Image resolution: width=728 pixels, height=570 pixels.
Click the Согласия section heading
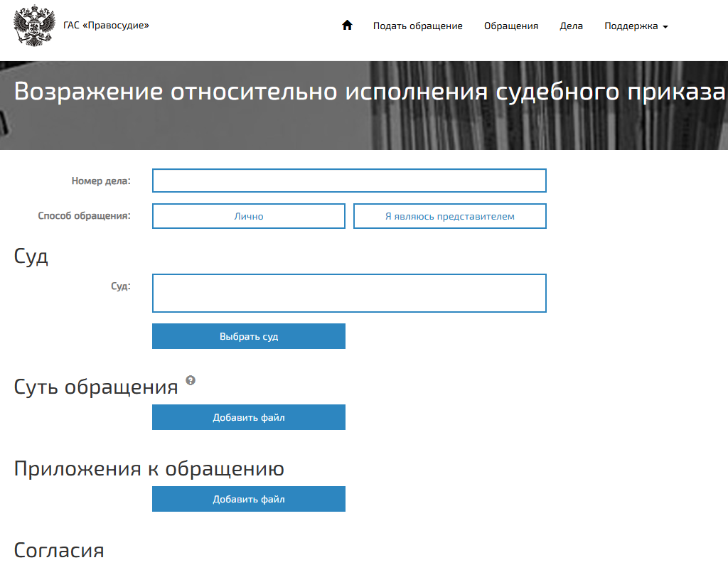(x=60, y=551)
